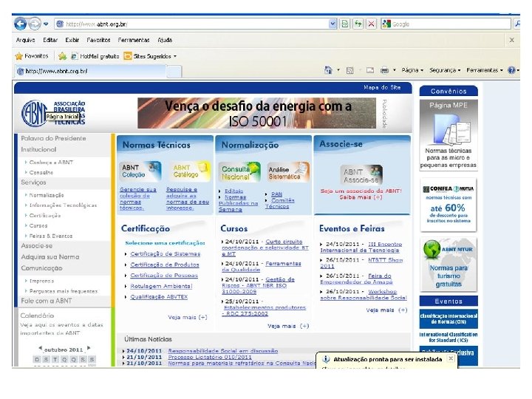
Task: Select Fale com a ABNT in the sidebar
Action: (47, 301)
